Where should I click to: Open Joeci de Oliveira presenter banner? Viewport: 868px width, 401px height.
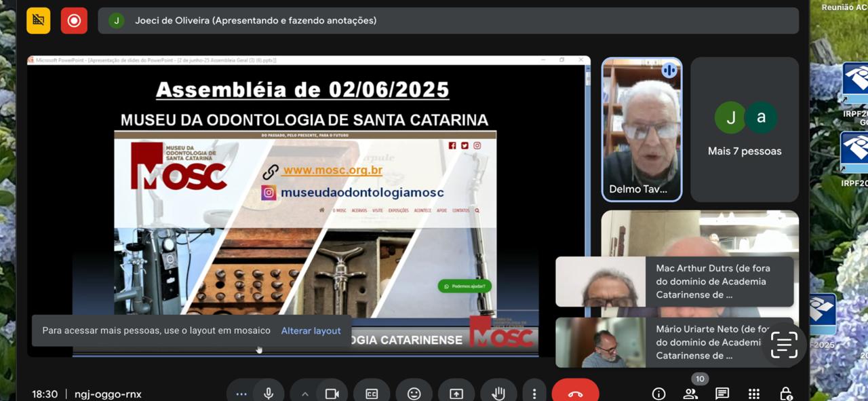point(448,20)
